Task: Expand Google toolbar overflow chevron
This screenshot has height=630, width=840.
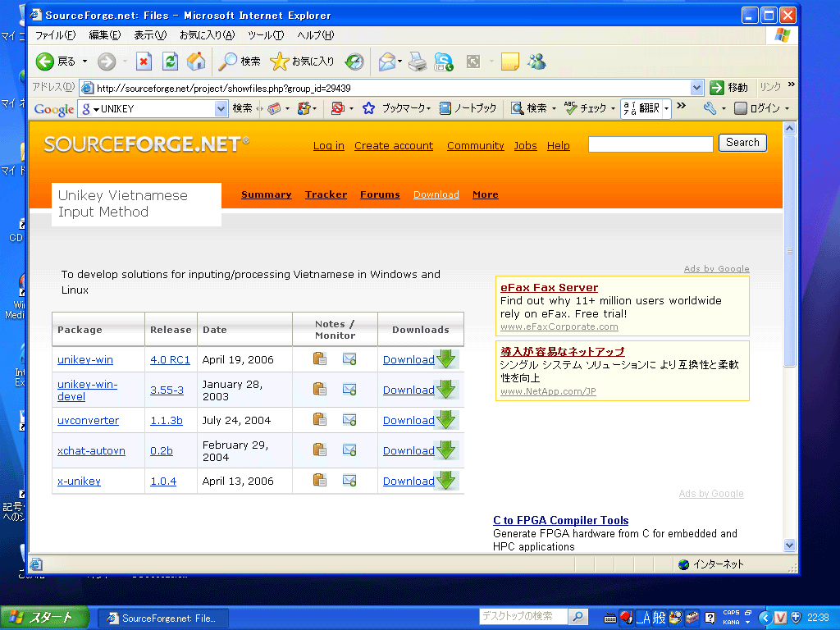Action: click(x=682, y=106)
